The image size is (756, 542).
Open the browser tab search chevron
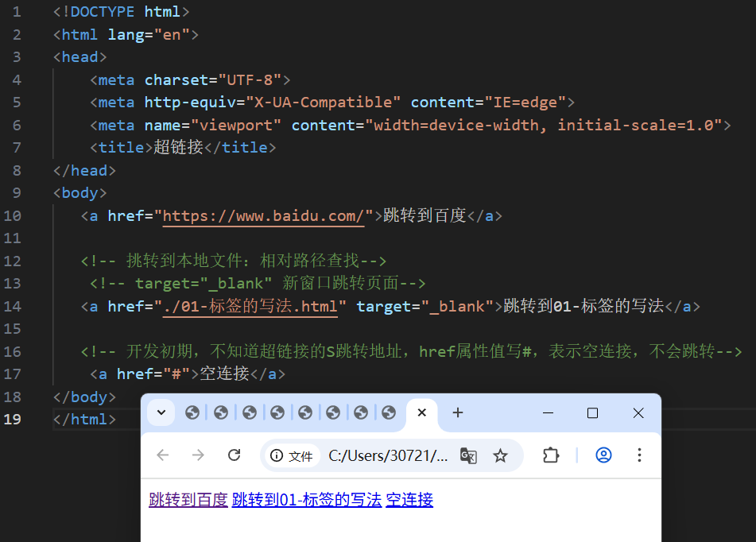pos(161,412)
